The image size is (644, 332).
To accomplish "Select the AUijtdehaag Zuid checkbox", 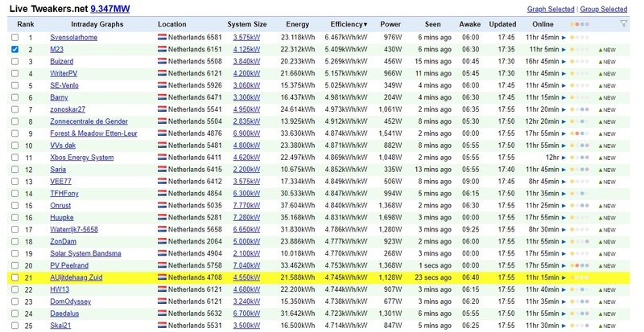I will click(x=14, y=277).
